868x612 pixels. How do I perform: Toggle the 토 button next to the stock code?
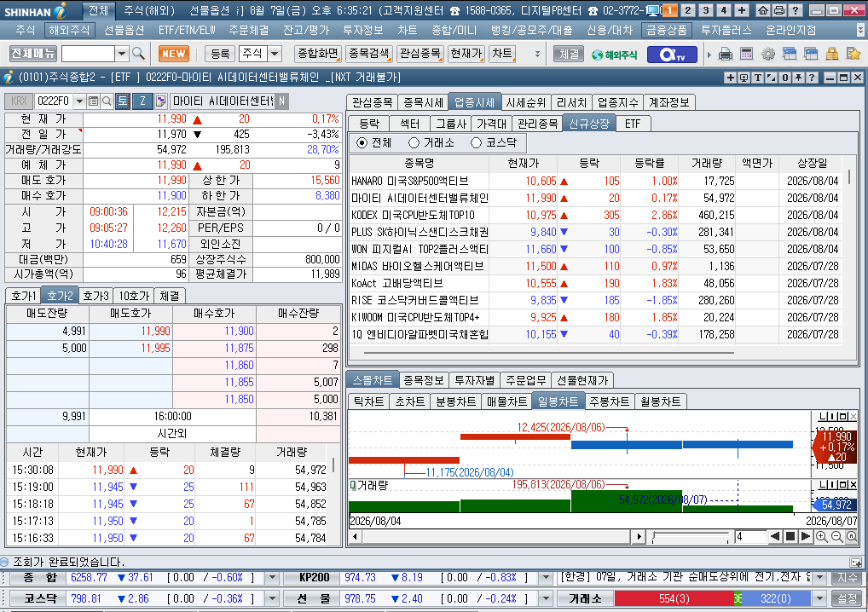122,101
